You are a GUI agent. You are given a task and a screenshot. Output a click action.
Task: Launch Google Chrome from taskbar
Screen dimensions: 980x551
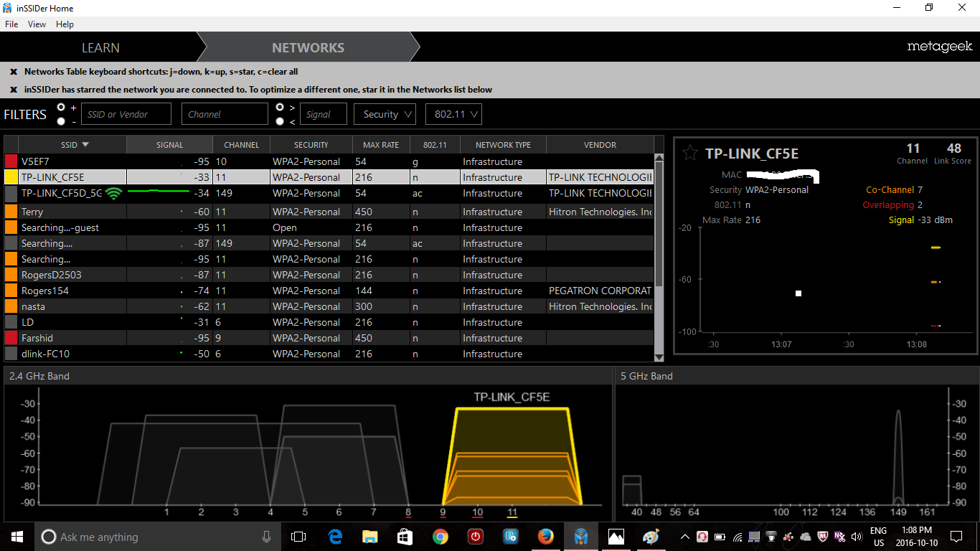(x=440, y=537)
